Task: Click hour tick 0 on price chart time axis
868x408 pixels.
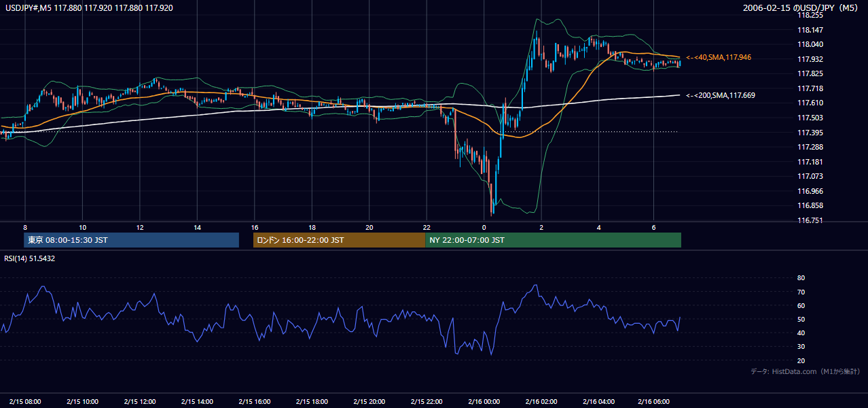Action: [x=484, y=227]
